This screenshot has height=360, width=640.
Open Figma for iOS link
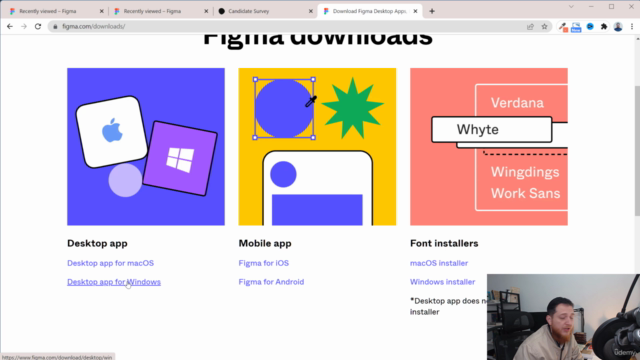click(x=264, y=263)
